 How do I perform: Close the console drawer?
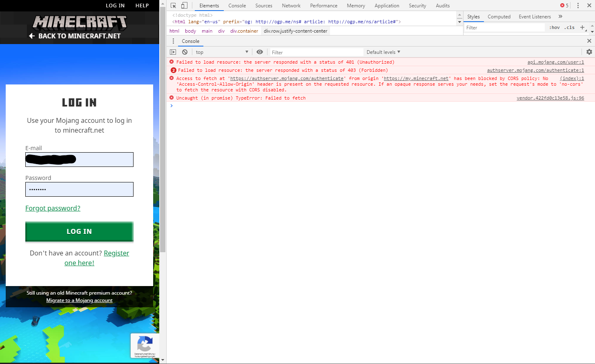(589, 41)
